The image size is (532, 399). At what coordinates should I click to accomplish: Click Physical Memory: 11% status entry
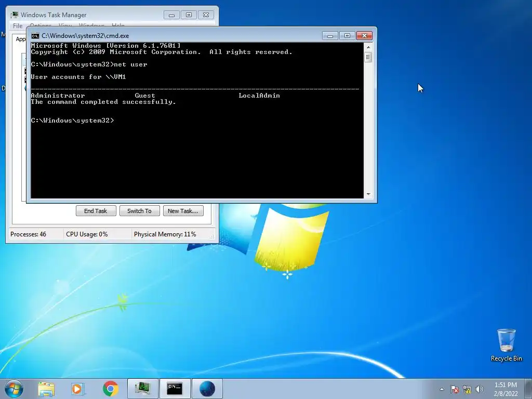[165, 234]
